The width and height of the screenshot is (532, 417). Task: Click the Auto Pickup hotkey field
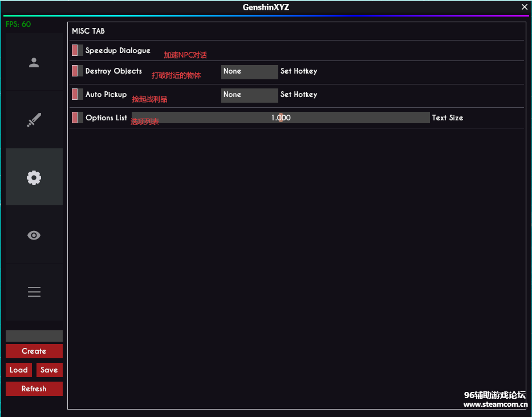pos(249,95)
